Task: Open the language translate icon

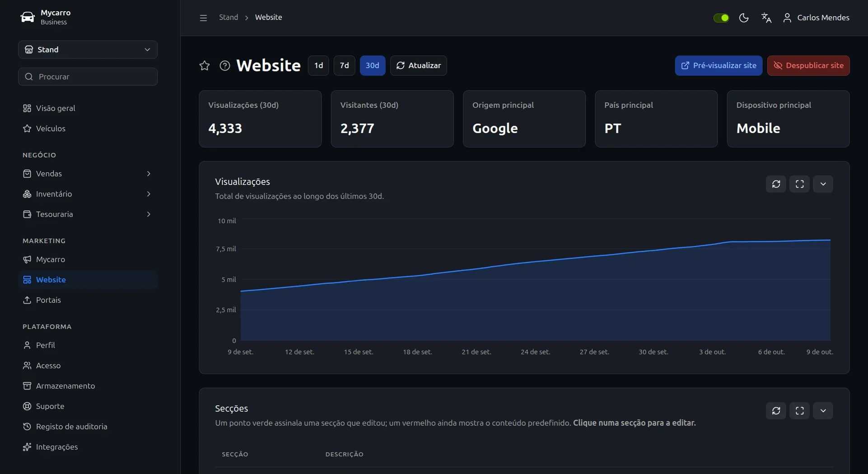Action: coord(766,18)
